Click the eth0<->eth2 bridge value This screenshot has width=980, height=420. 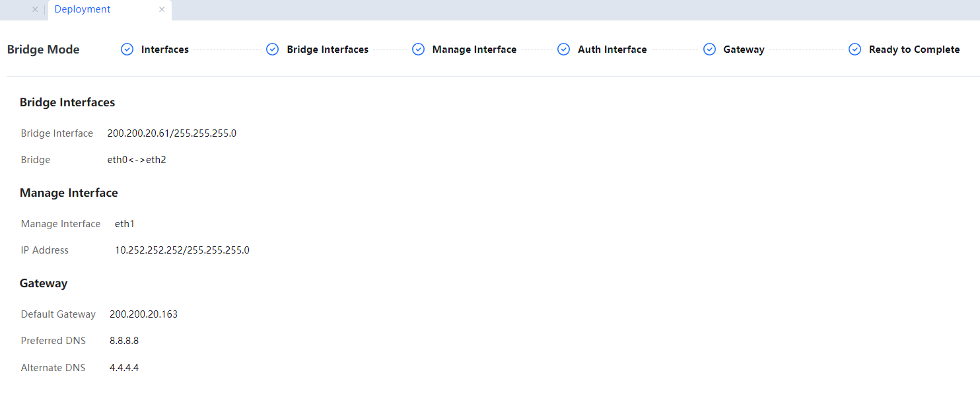(137, 160)
